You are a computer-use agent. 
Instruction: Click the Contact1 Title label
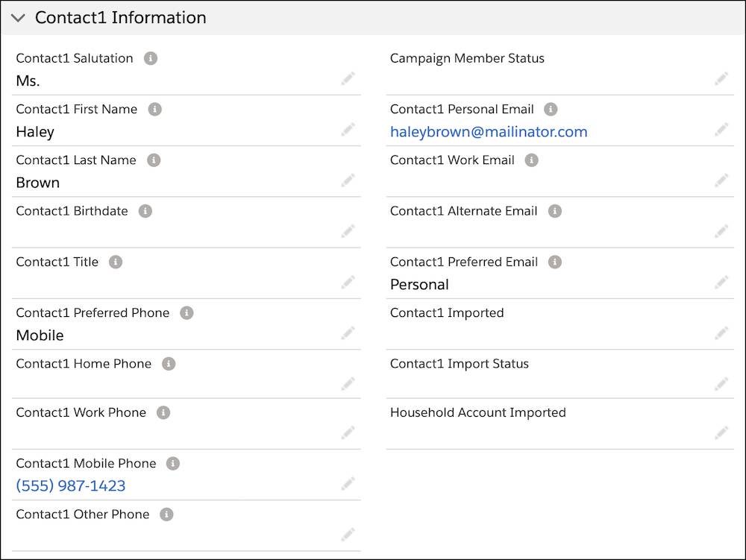57,262
